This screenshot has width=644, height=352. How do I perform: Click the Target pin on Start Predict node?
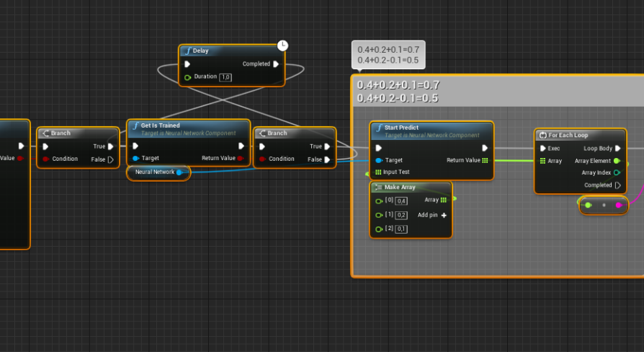379,160
